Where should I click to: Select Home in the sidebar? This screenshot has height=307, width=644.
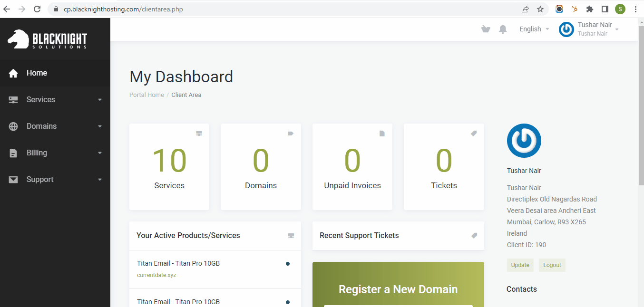pos(55,73)
